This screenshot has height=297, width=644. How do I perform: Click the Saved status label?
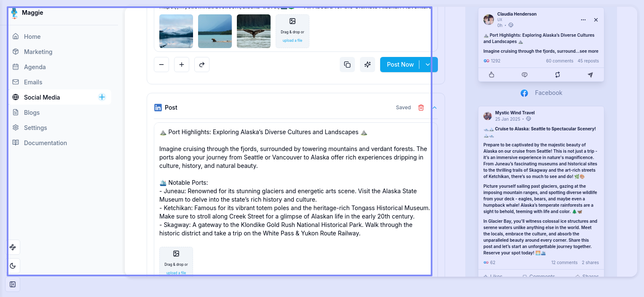[403, 108]
